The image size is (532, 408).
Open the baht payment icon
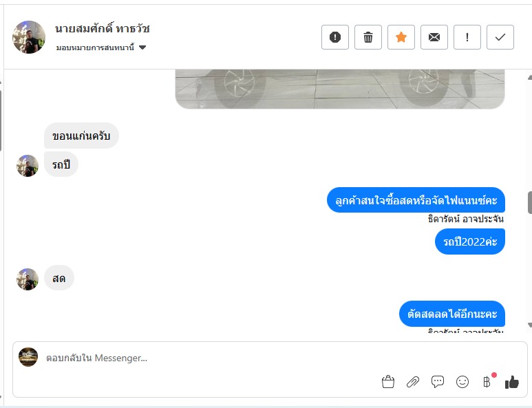[x=487, y=382]
